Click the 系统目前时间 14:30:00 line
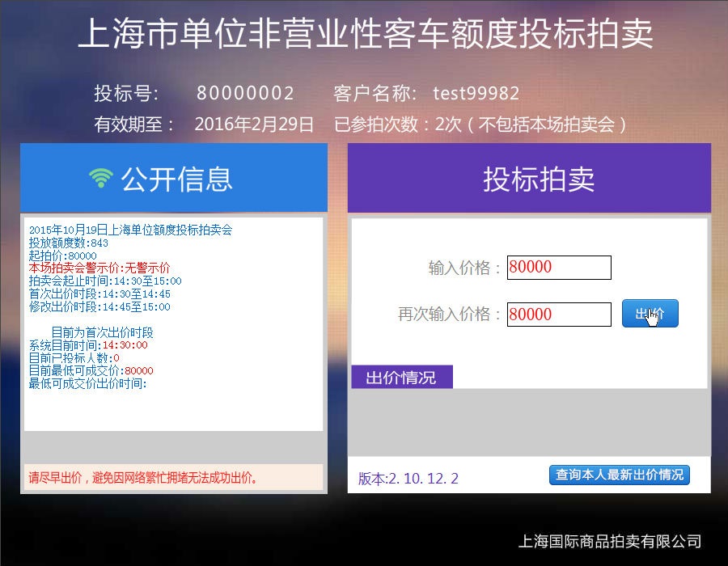 88,344
